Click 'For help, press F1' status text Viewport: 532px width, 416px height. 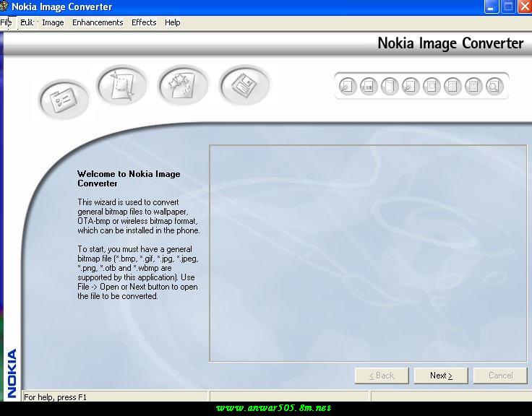coord(56,397)
